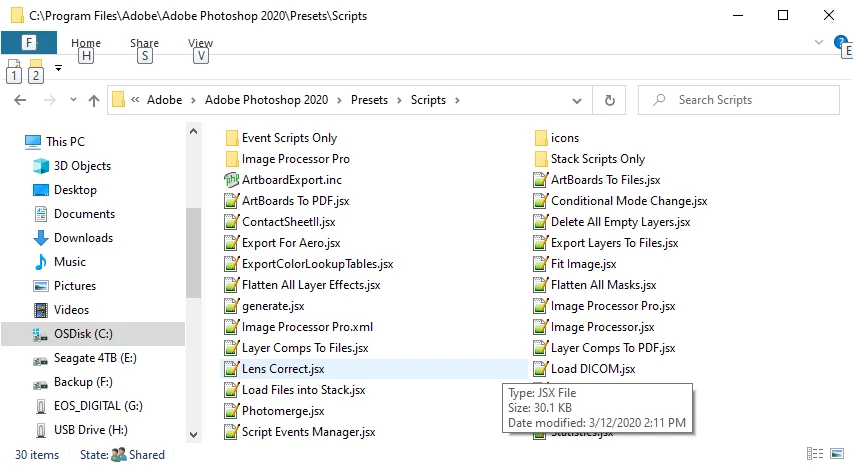This screenshot has height=467, width=853.
Task: Click the navigation pane scrollbar thumb
Action: click(x=193, y=253)
